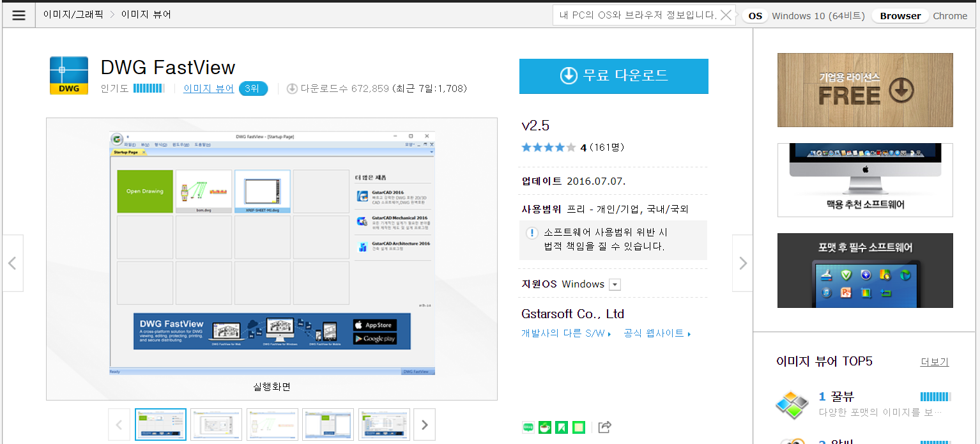Open 공식 웹사이트 link

pyautogui.click(x=657, y=333)
